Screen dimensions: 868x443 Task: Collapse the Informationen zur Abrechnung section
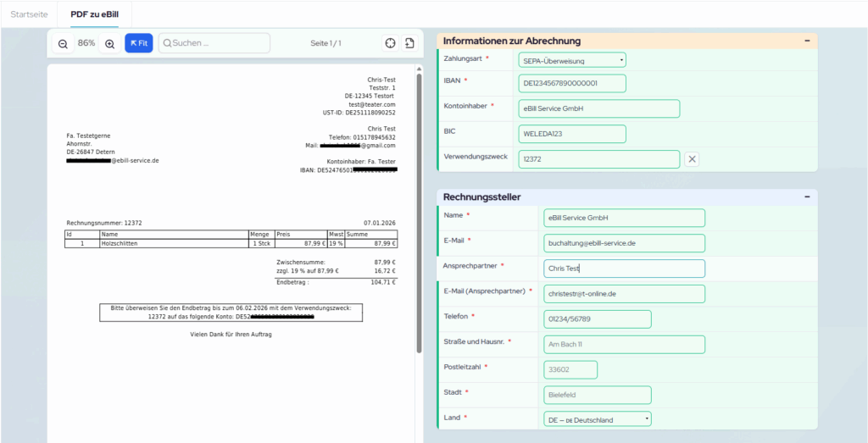click(x=807, y=41)
